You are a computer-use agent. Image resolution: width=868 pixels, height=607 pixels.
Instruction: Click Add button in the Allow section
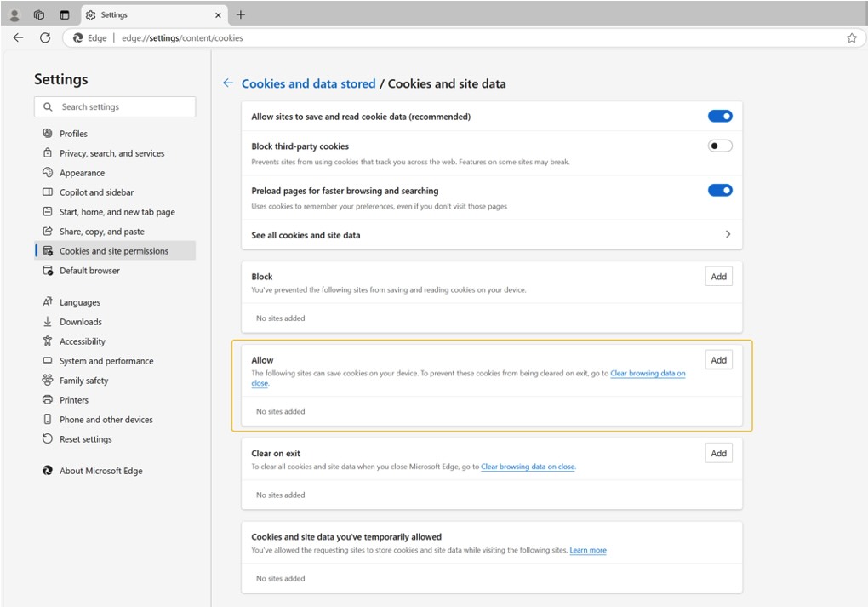tap(718, 360)
